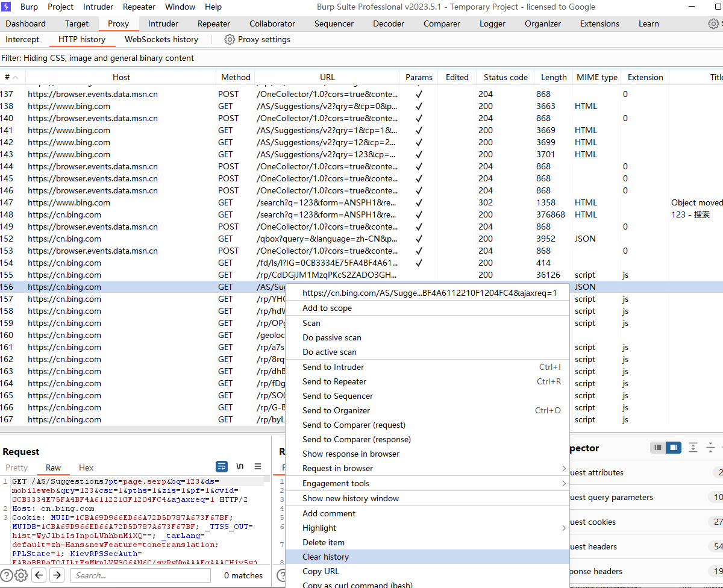Image resolution: width=723 pixels, height=588 pixels.
Task: Select the Hex view in Request panel
Action: 86,468
